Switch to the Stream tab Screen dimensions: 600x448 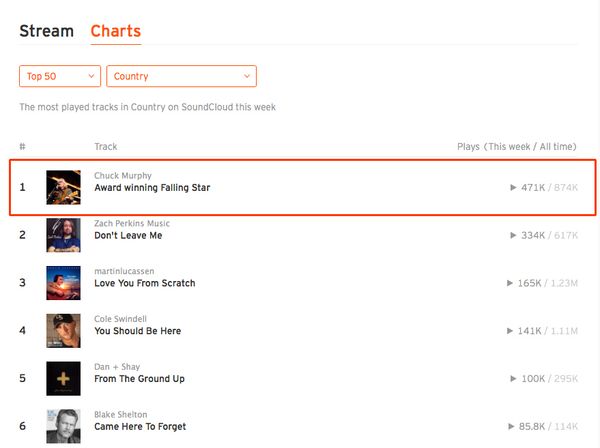47,31
